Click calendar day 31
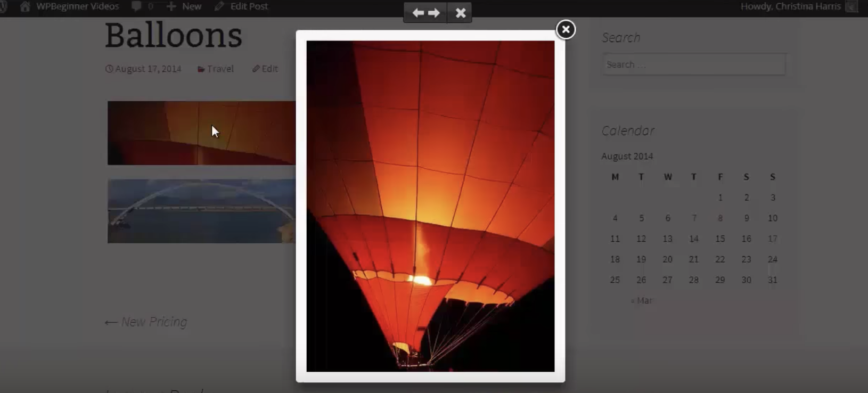The width and height of the screenshot is (868, 393). coord(773,280)
